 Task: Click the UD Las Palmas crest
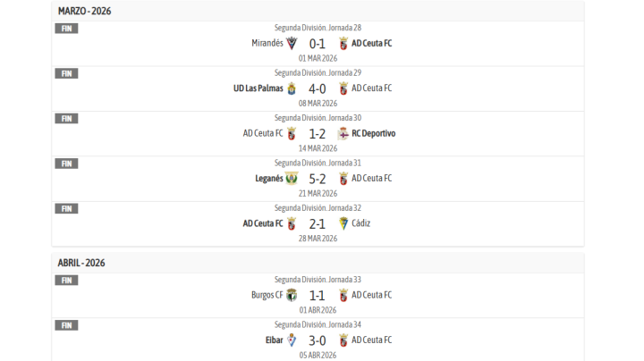[x=292, y=88]
